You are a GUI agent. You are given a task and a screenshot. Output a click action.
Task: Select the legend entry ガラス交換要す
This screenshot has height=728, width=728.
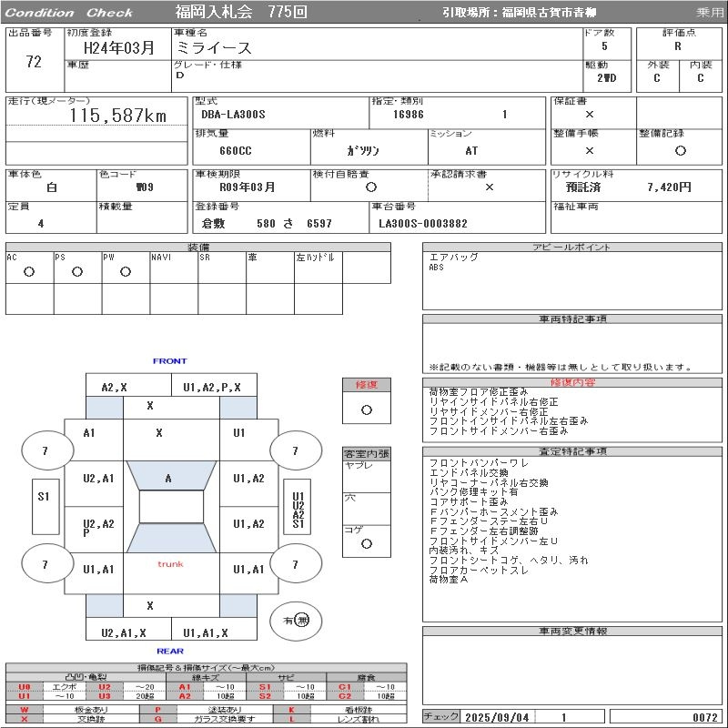click(225, 719)
